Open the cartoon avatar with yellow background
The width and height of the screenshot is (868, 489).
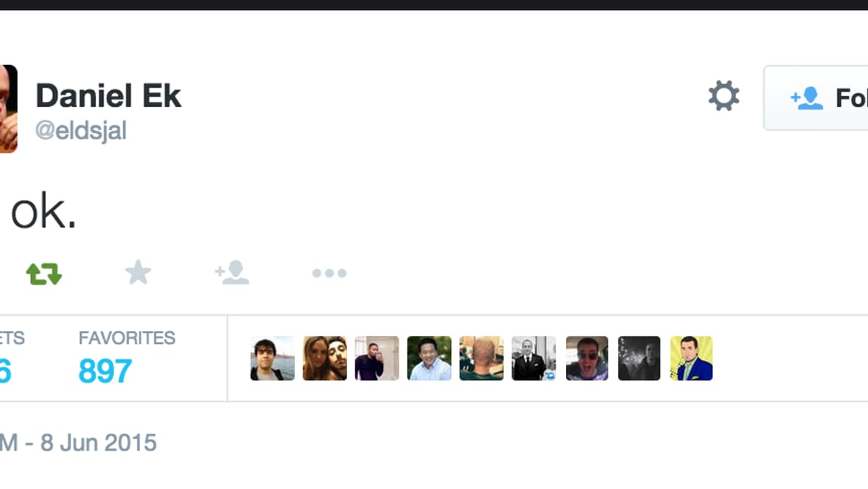click(x=691, y=358)
